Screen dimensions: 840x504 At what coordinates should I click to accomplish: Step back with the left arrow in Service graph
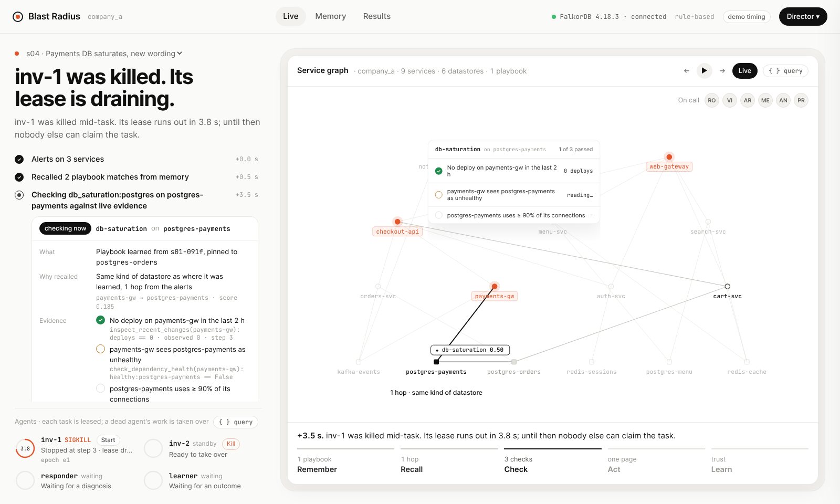pyautogui.click(x=687, y=71)
